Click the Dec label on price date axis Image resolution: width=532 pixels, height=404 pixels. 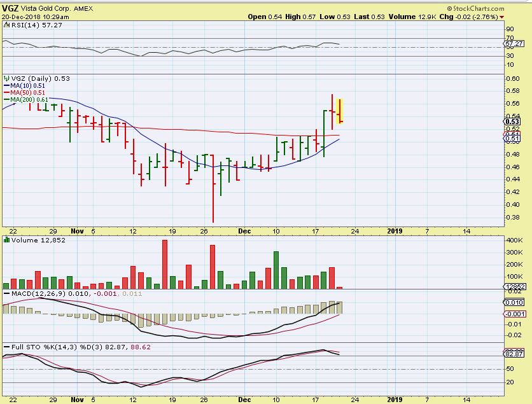click(244, 232)
